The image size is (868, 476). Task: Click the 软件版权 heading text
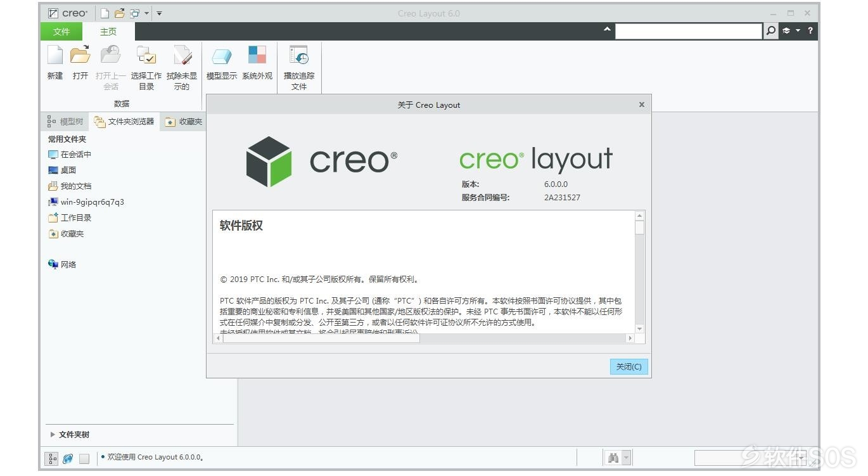tap(241, 226)
